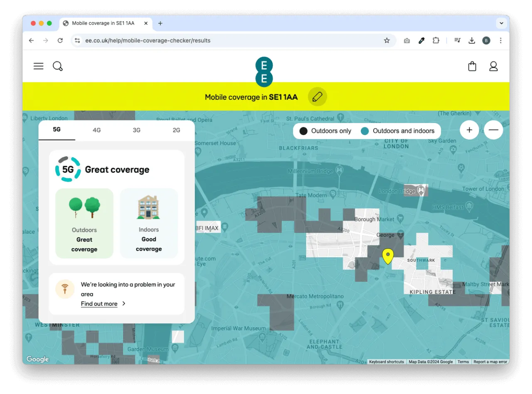Open the browser downloads icon
The height and width of the screenshot is (394, 532).
point(472,40)
